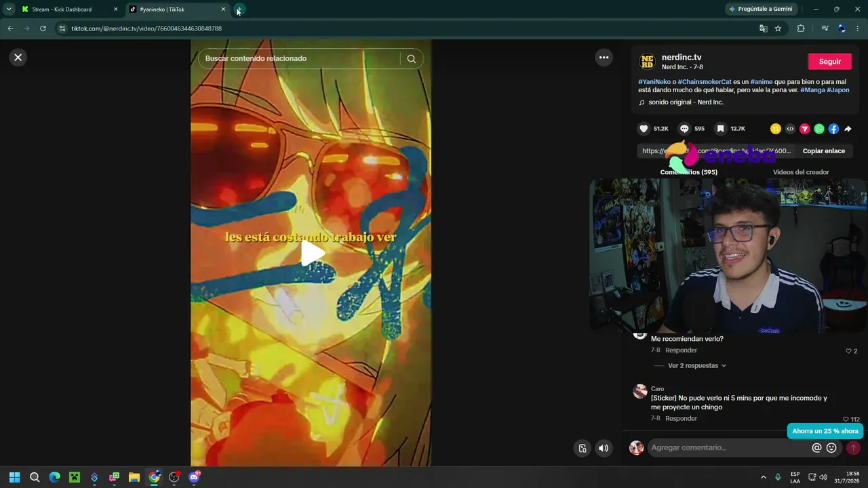
Task: Reload the page with the refresh icon
Action: pyautogui.click(x=43, y=28)
